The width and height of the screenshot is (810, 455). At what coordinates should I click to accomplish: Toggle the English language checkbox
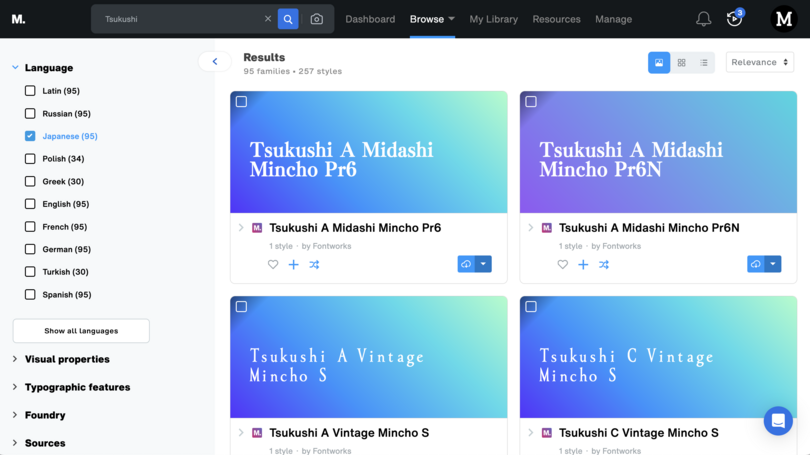point(30,204)
